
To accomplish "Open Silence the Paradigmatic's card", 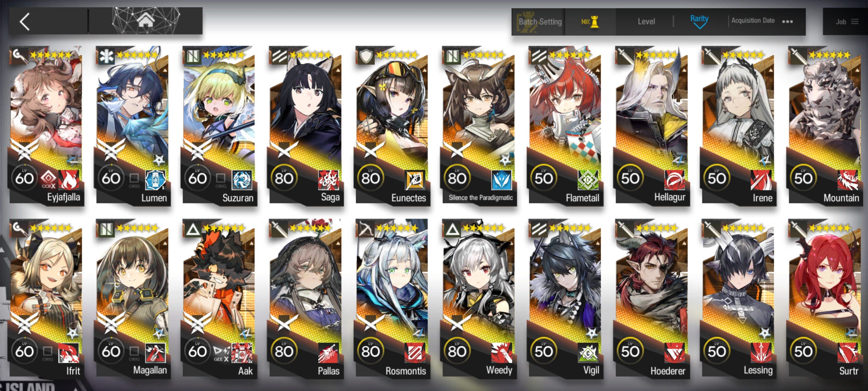I will pyautogui.click(x=478, y=126).
